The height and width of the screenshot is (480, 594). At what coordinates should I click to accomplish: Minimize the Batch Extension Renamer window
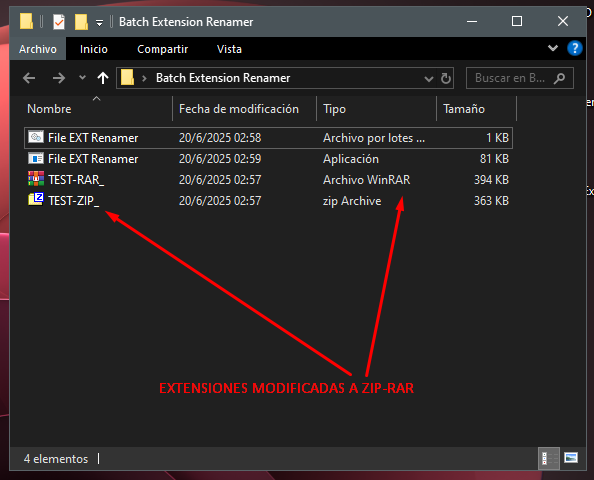[x=472, y=21]
